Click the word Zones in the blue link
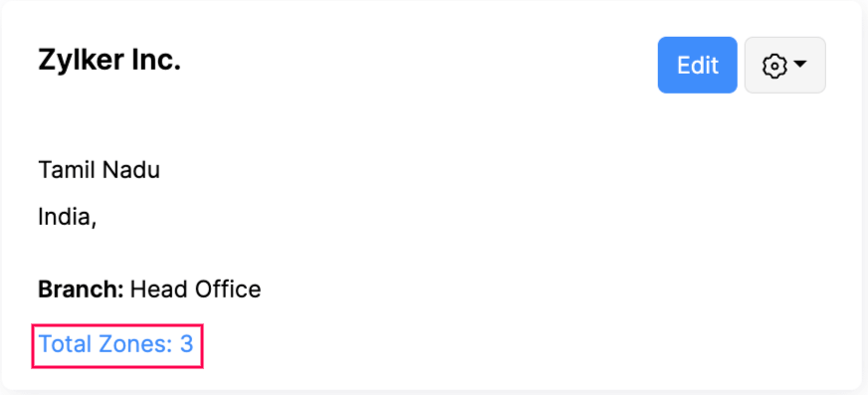The image size is (868, 395). click(135, 344)
